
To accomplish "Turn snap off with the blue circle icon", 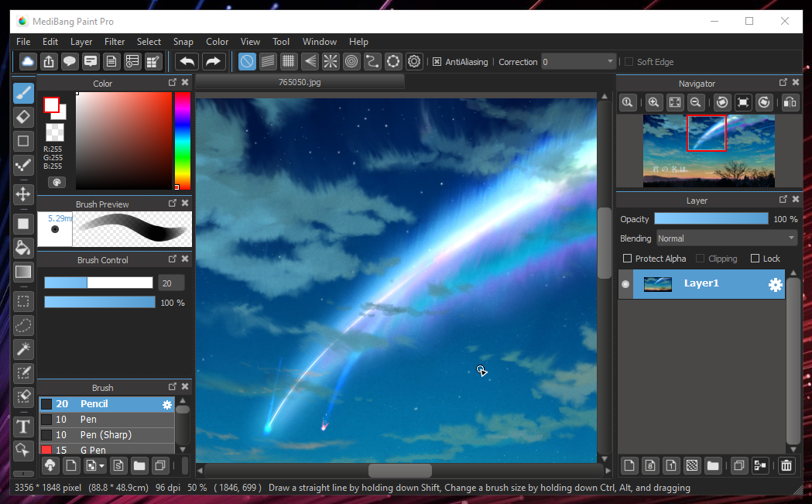I will pos(247,62).
